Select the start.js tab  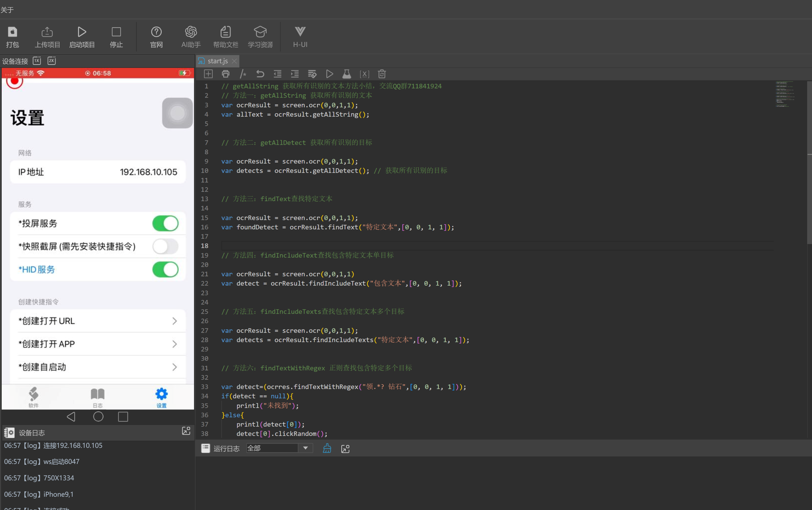click(x=218, y=61)
